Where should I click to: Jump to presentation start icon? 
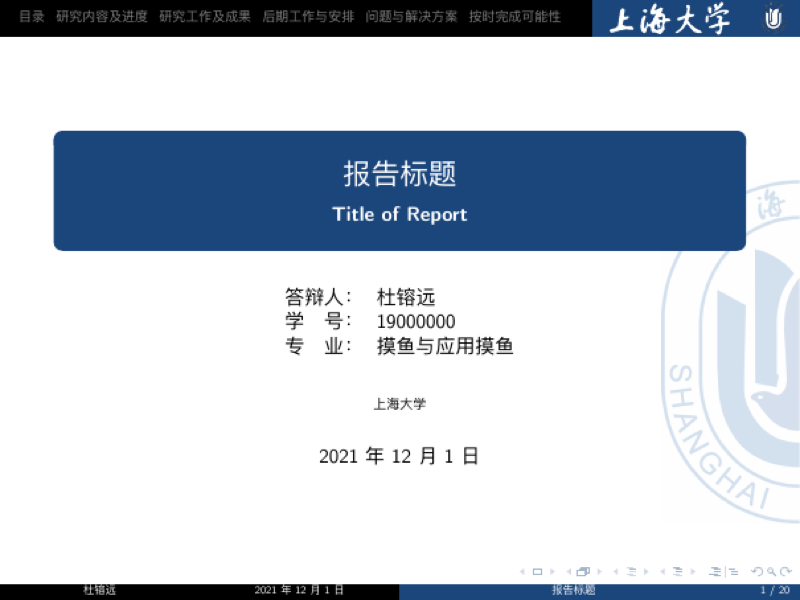click(716, 571)
